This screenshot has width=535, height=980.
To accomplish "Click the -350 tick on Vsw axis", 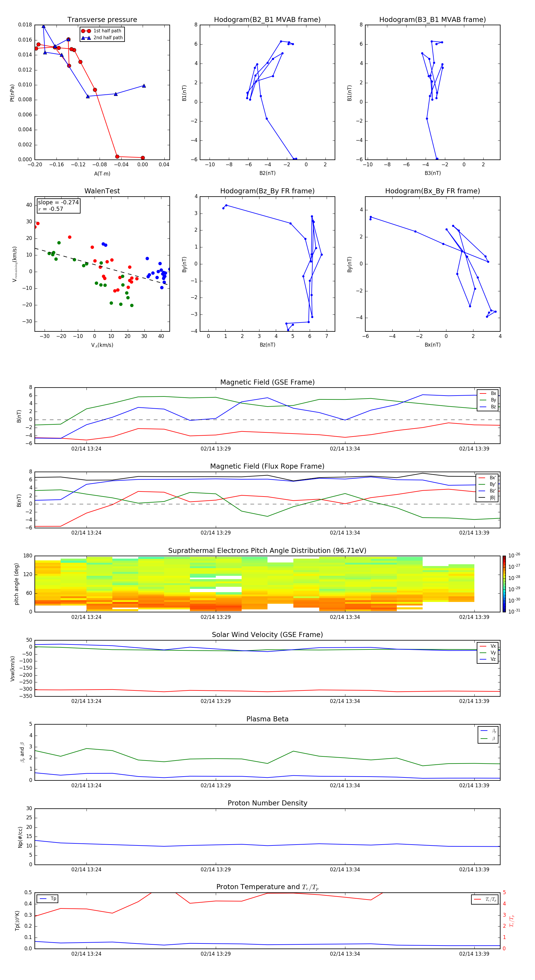I will tap(25, 696).
